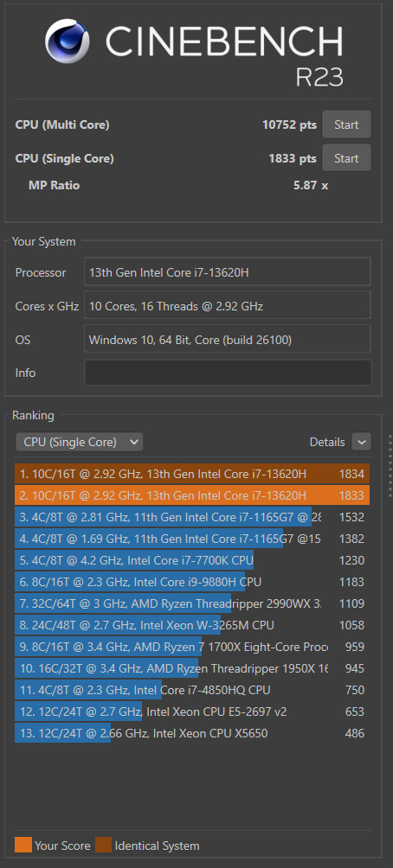This screenshot has width=393, height=868.
Task: Select the Xeon W-3265M ranking entry
Action: (x=192, y=625)
